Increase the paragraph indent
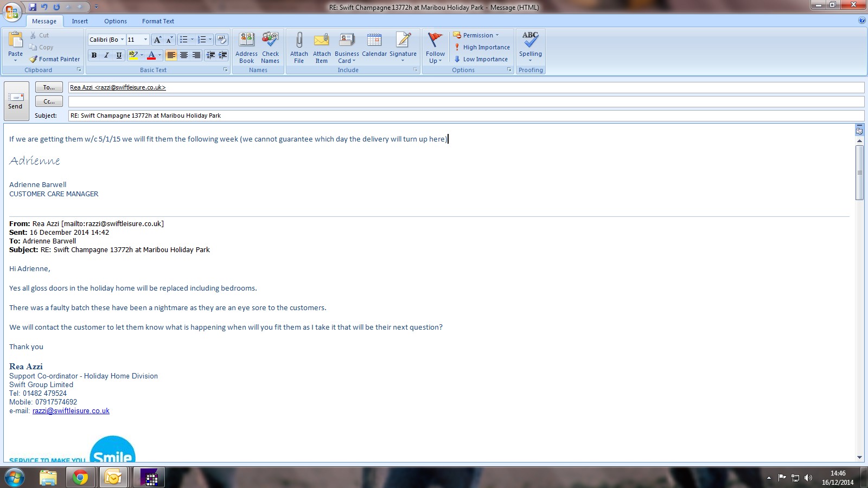Viewport: 868px width, 488px height. tap(222, 55)
